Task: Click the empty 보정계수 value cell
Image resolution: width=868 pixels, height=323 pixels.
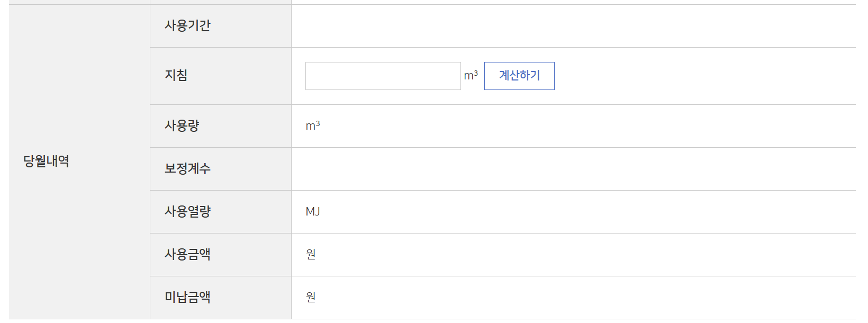Action: (x=574, y=169)
